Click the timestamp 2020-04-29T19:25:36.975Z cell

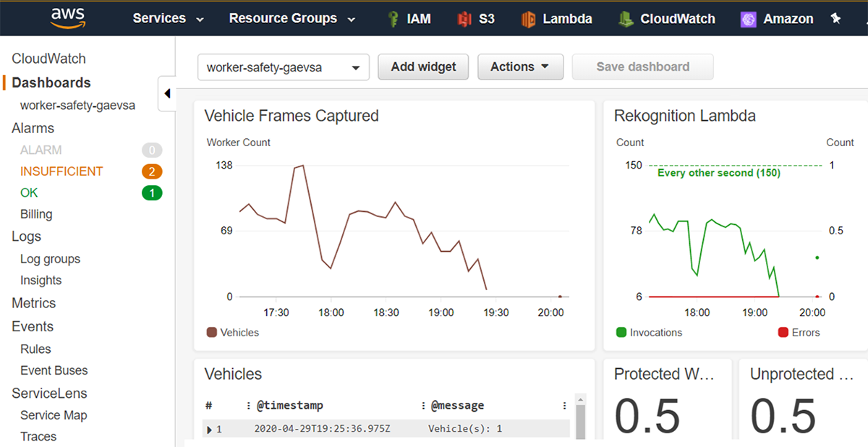tap(322, 429)
